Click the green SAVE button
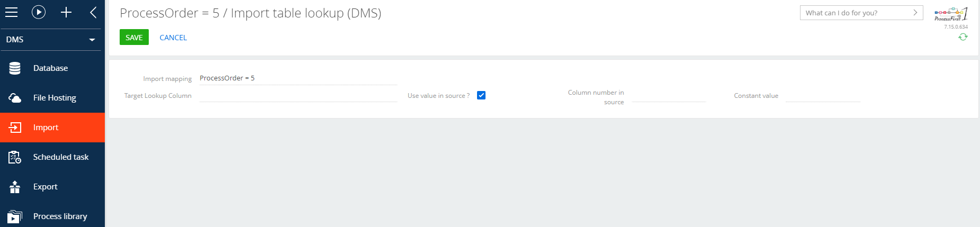Image resolution: width=980 pixels, height=227 pixels. tap(134, 37)
